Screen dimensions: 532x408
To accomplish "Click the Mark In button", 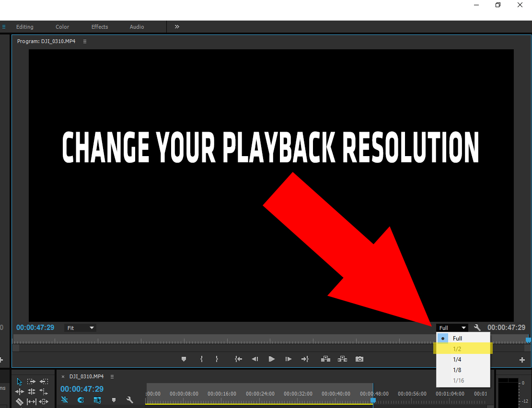I will click(x=201, y=359).
